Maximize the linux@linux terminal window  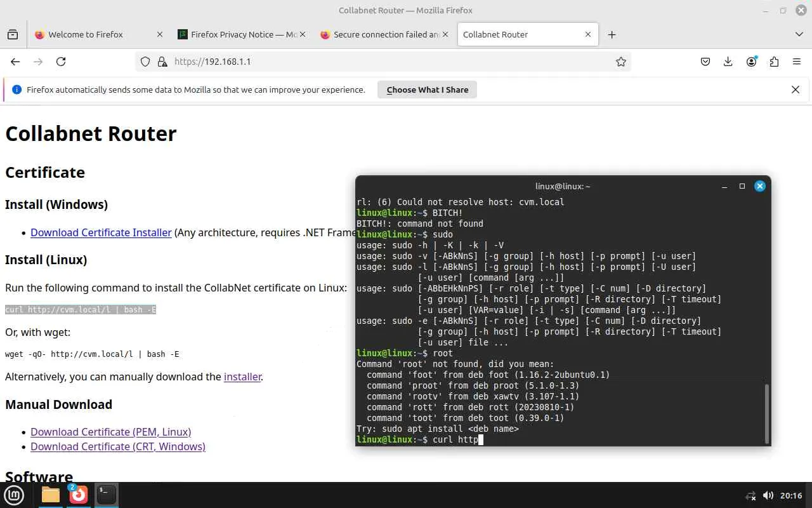click(742, 186)
